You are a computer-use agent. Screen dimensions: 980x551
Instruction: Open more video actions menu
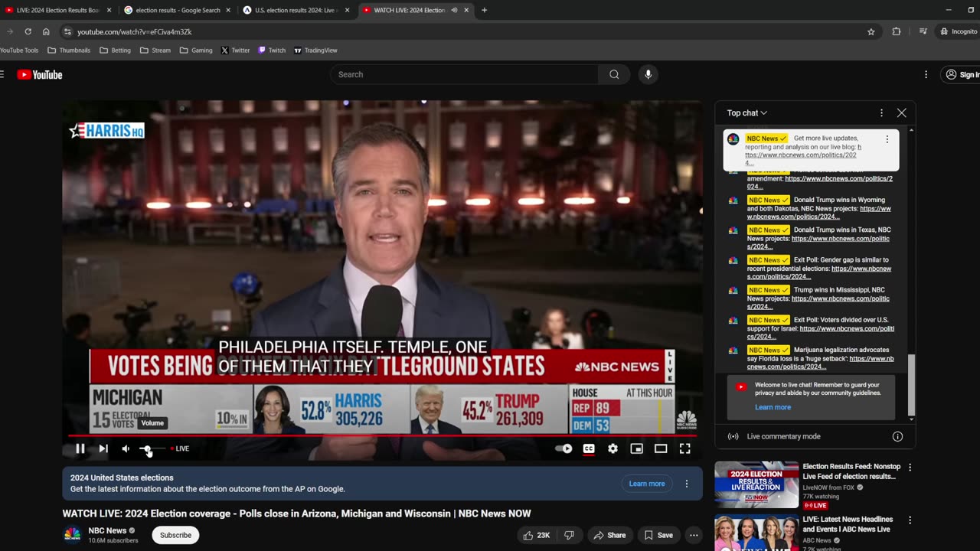[x=694, y=535]
